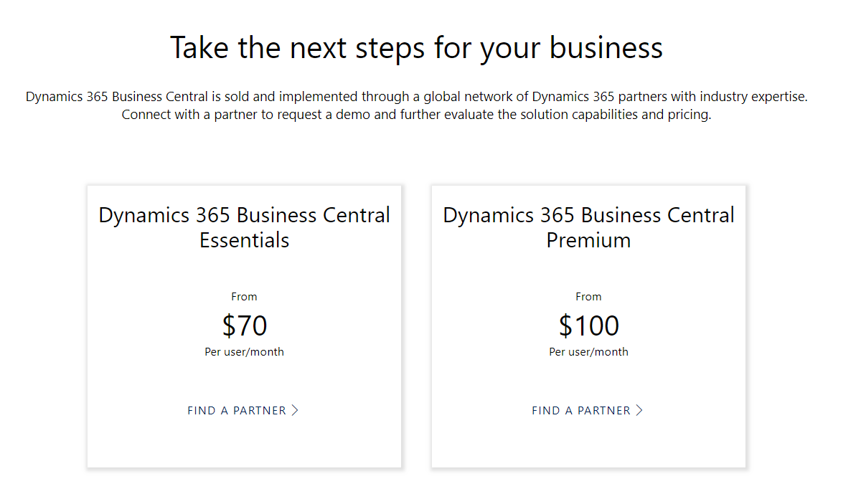
Task: Select Dynamics 365 Business Central text in Premium card
Action: [588, 215]
